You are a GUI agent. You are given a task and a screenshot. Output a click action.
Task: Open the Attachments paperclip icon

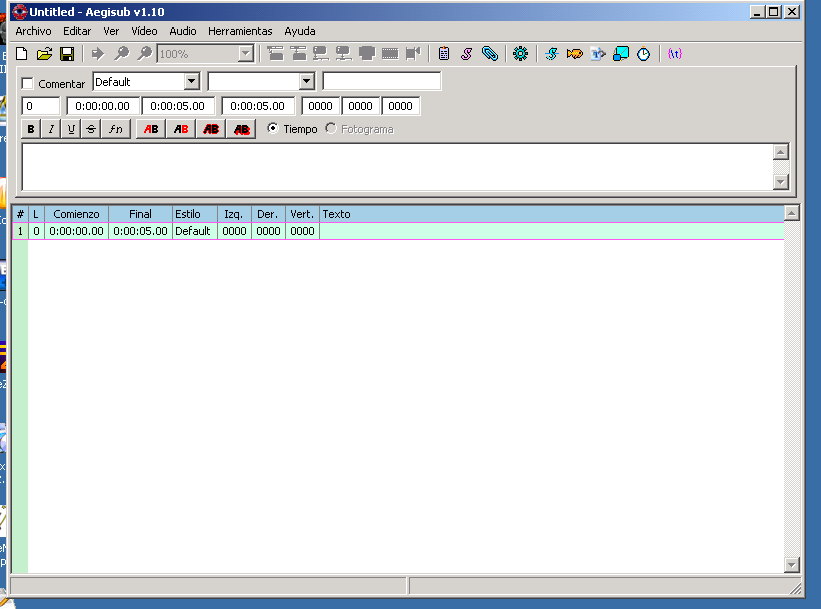click(x=490, y=54)
